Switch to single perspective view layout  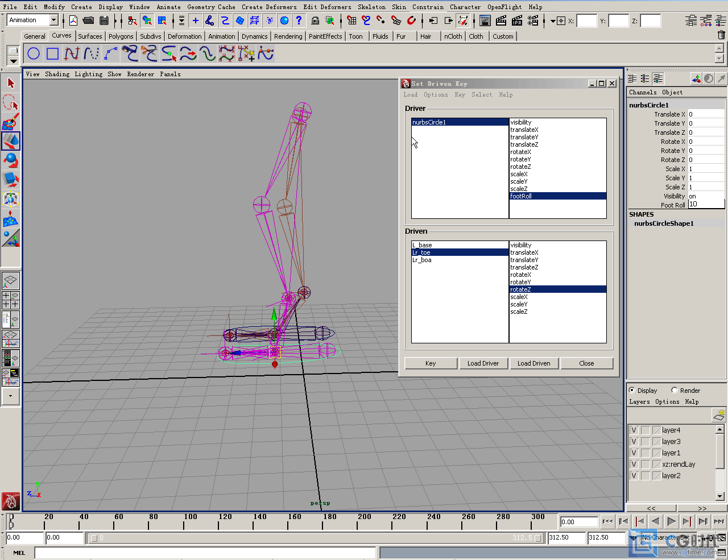pos(11,281)
